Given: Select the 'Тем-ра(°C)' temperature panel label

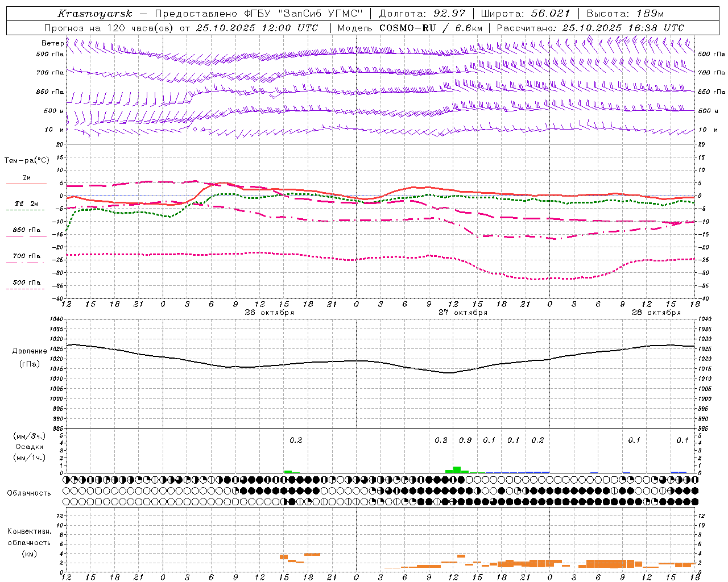Looking at the screenshot, I should coord(27,161).
